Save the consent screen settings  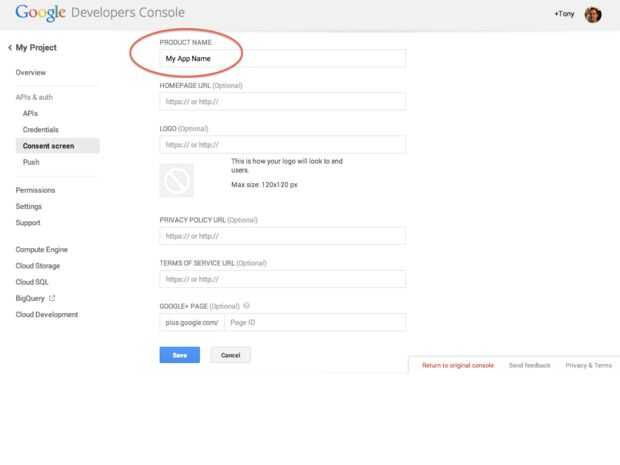179,355
